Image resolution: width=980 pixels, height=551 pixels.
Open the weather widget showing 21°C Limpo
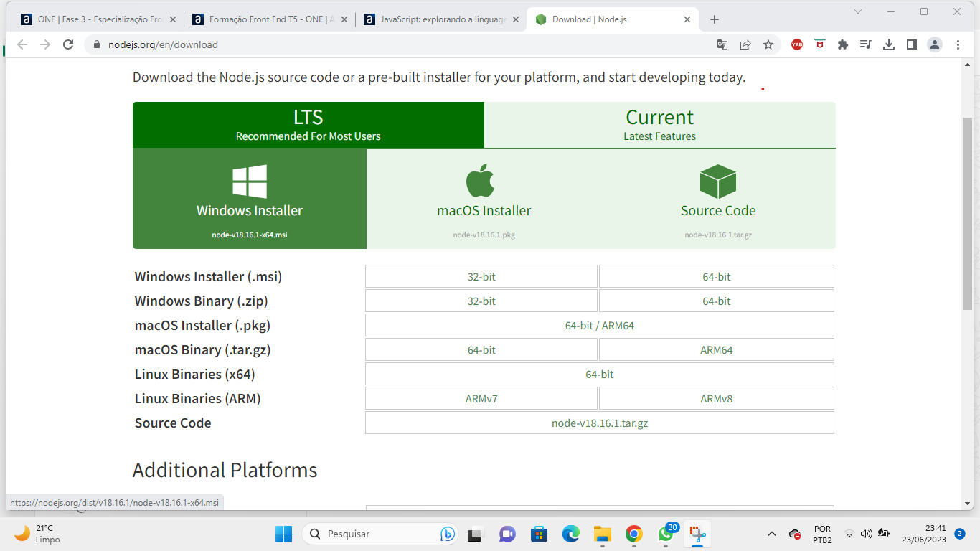point(37,534)
